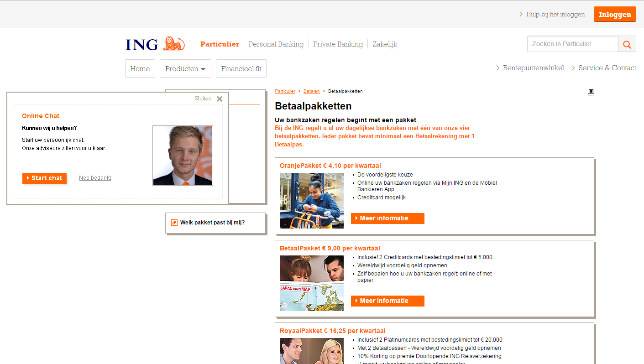This screenshot has height=364, width=644.
Task: Start the online chat
Action: point(45,178)
